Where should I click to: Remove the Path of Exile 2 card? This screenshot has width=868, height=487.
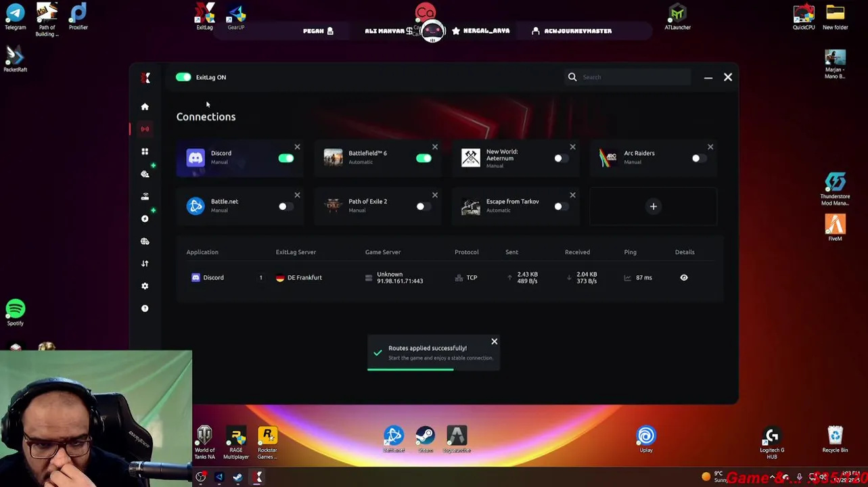point(435,195)
